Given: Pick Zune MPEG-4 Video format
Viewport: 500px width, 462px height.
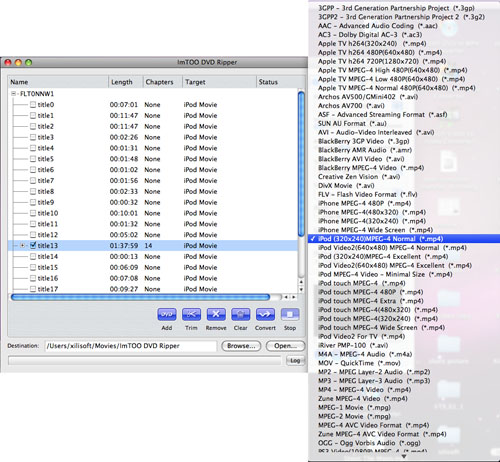Looking at the screenshot, I should (x=362, y=399).
